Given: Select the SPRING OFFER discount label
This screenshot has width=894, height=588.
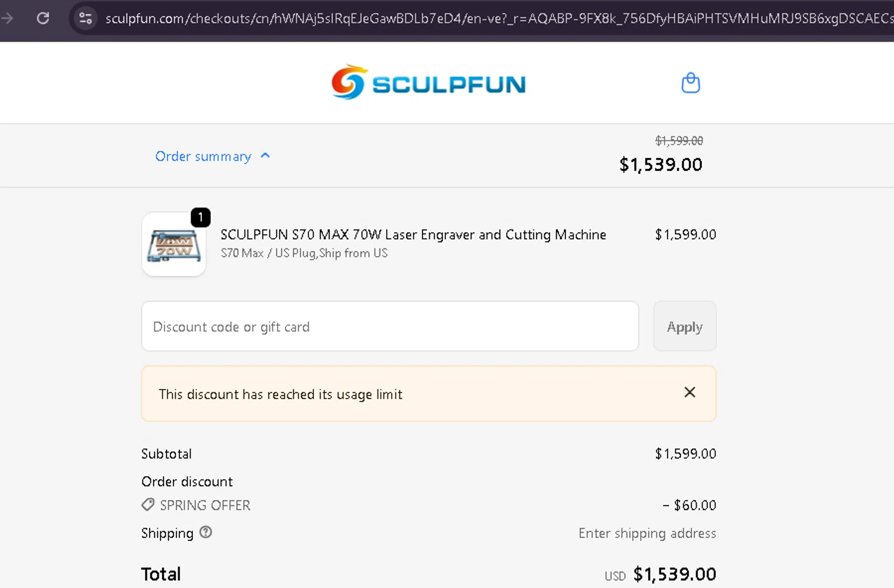Looking at the screenshot, I should pos(205,505).
